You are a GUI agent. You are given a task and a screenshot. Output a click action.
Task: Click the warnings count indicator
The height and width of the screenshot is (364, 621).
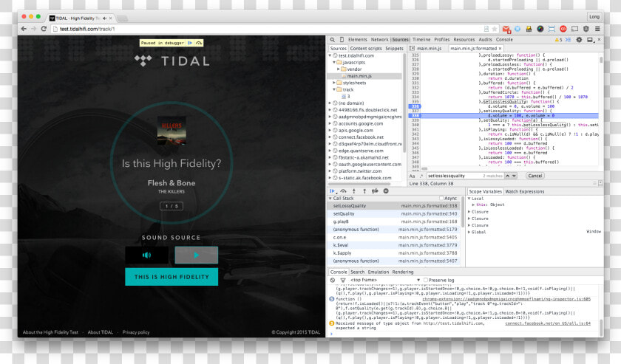click(x=558, y=40)
